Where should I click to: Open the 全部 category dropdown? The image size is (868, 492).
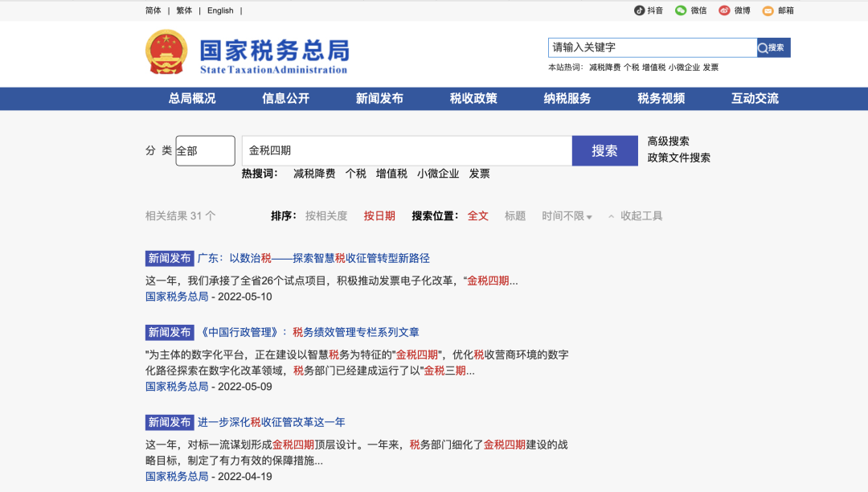pyautogui.click(x=205, y=150)
